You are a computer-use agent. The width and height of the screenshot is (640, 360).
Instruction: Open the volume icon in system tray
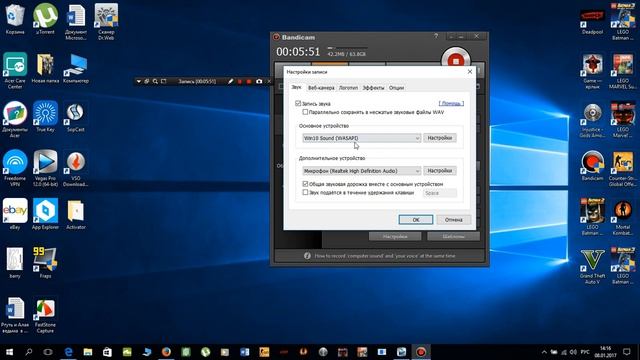click(x=573, y=352)
